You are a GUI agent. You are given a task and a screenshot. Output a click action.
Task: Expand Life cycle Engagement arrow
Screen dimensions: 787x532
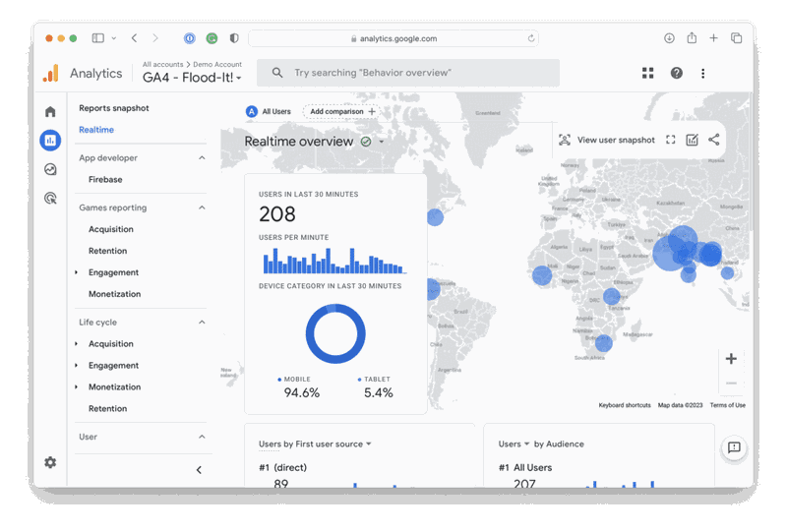tap(77, 366)
